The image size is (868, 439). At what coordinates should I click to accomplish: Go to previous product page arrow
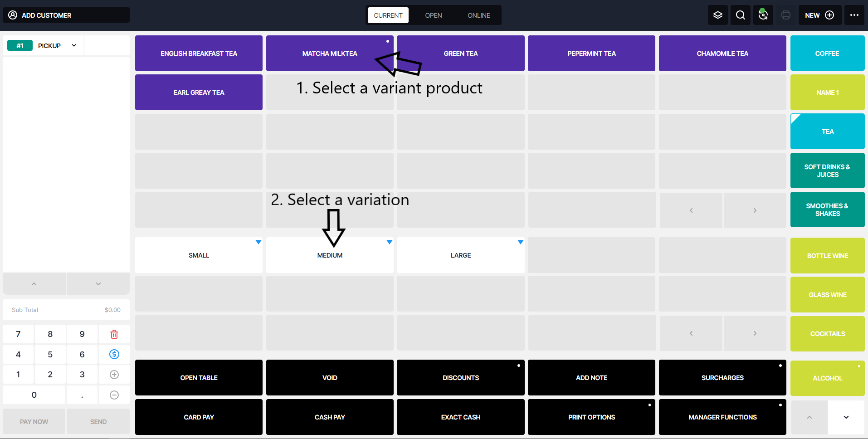(691, 210)
